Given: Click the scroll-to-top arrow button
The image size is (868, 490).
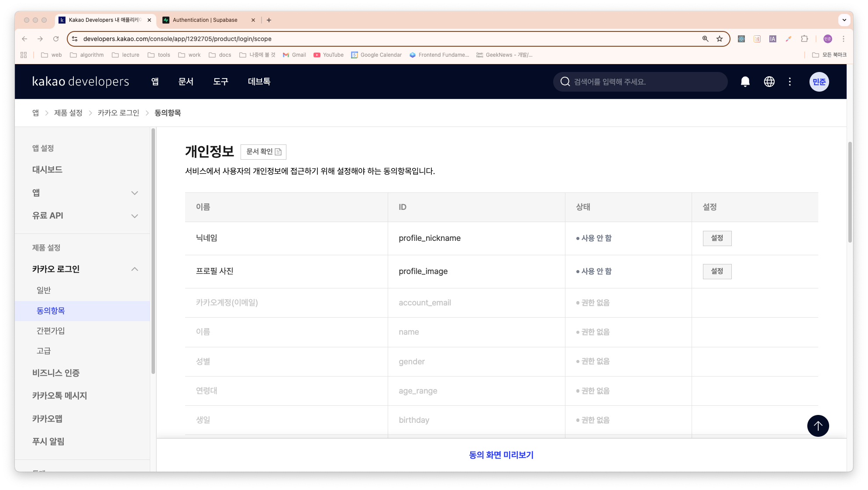Looking at the screenshot, I should [817, 425].
